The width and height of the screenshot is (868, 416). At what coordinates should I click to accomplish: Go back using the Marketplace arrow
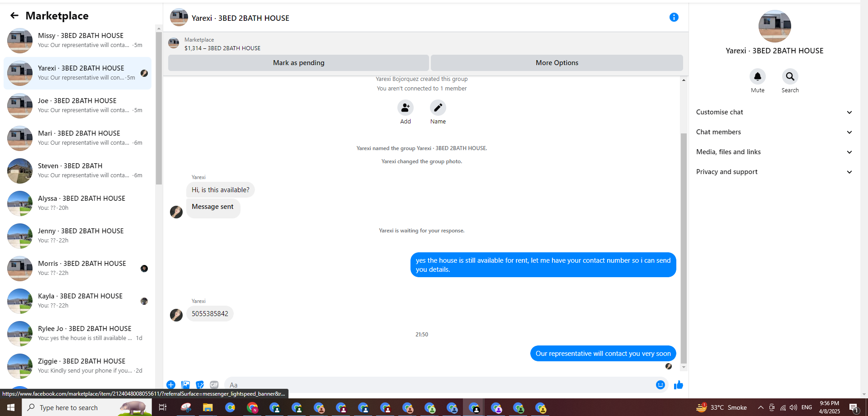coord(14,16)
